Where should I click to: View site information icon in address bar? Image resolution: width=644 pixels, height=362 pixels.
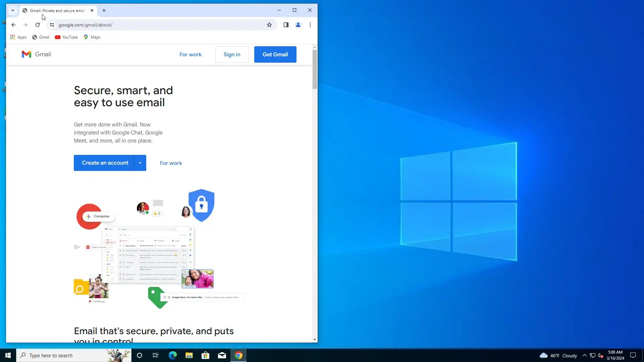tap(52, 25)
